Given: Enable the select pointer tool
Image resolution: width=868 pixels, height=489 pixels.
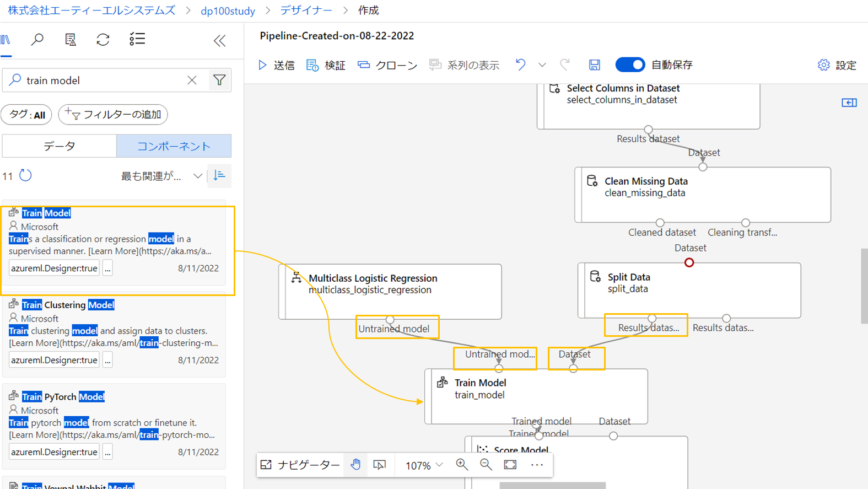Looking at the screenshot, I should 380,465.
